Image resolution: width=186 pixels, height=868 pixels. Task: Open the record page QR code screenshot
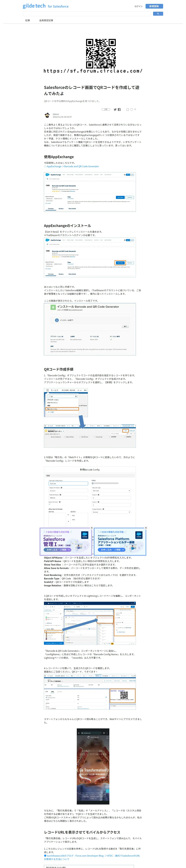click(90, 692)
